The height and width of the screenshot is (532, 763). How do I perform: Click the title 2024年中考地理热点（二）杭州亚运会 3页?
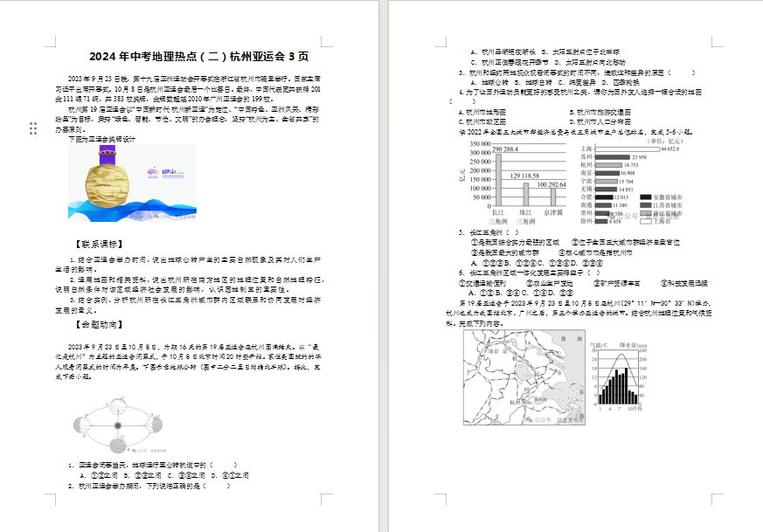click(x=199, y=57)
